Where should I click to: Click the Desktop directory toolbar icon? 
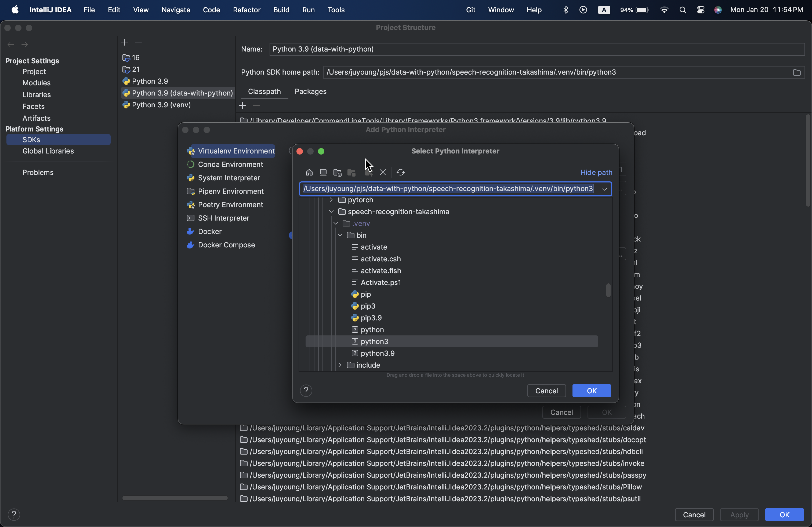click(323, 173)
